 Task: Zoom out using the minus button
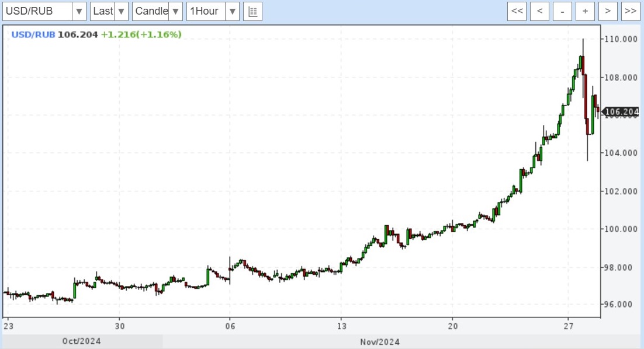coord(562,11)
